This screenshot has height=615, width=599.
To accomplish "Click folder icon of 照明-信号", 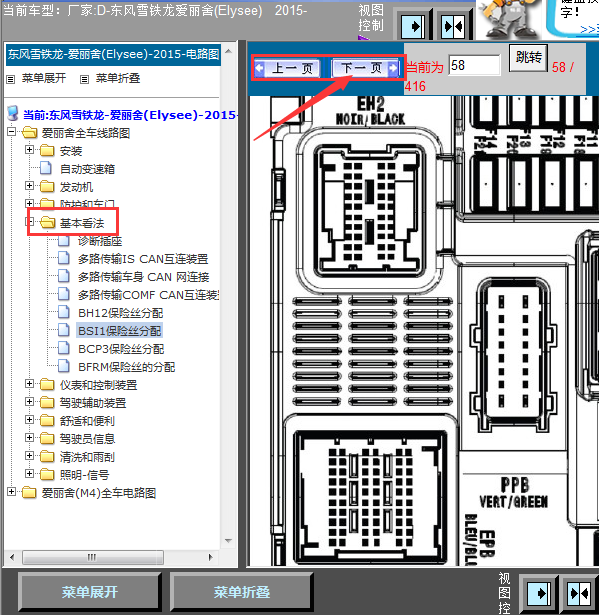I will tap(47, 474).
